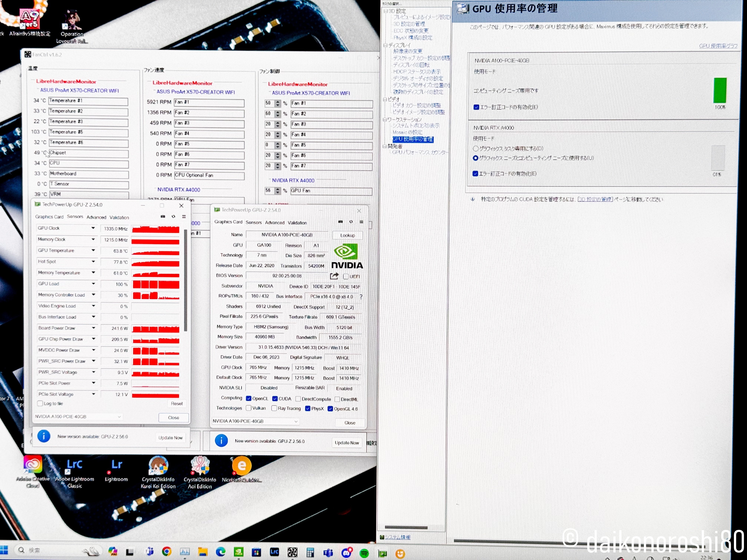Select グラフィックス タスク専用にする(D) radio button
This screenshot has width=747, height=560.
pos(476,149)
